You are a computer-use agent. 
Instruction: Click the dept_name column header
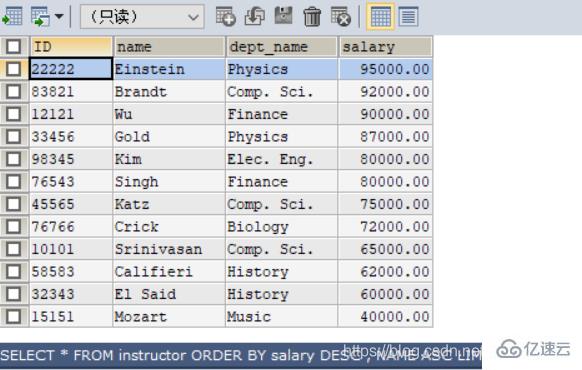[x=282, y=47]
